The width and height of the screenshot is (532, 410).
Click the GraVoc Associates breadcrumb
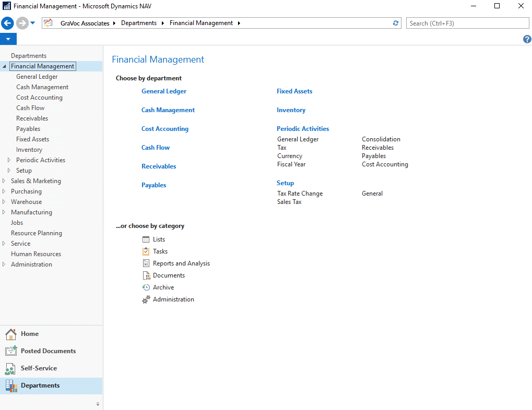coord(85,23)
